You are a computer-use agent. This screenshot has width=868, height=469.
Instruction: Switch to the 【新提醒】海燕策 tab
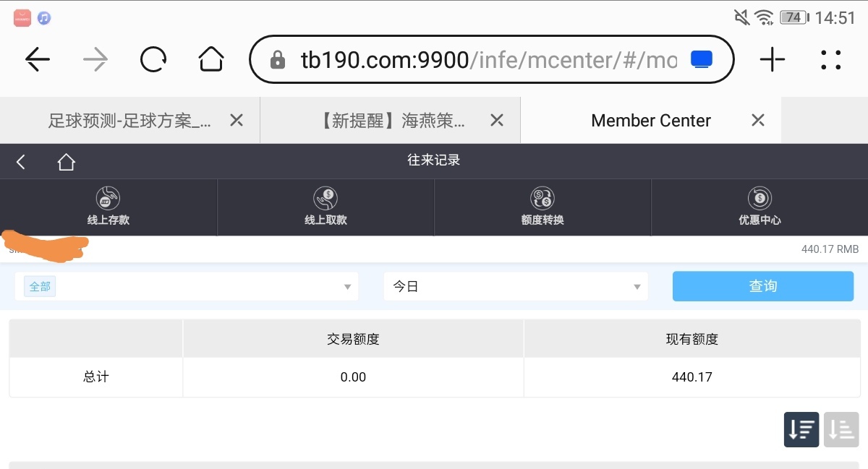coord(393,121)
